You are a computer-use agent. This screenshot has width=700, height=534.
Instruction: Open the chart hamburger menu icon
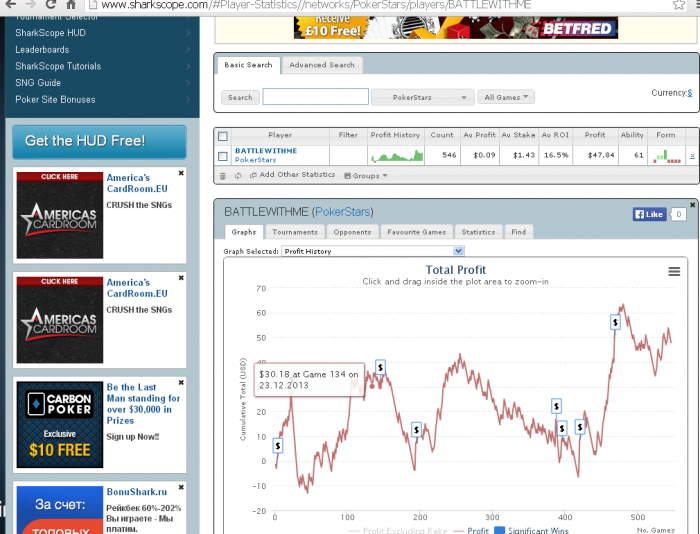[x=674, y=271]
